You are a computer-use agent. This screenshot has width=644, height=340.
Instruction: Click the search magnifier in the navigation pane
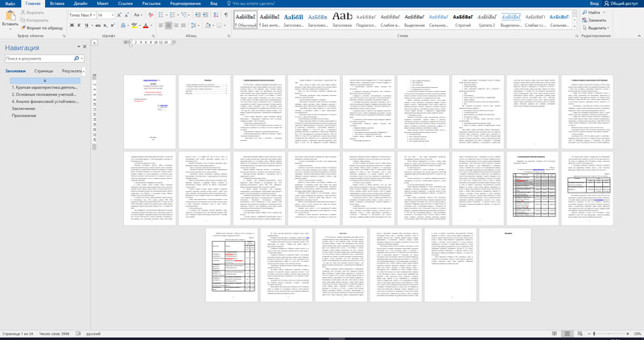pyautogui.click(x=76, y=59)
